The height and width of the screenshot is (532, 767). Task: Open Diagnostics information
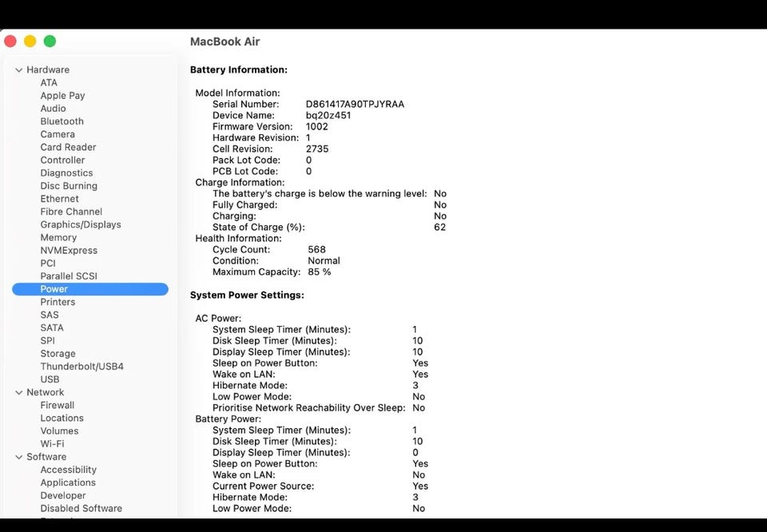tap(66, 173)
